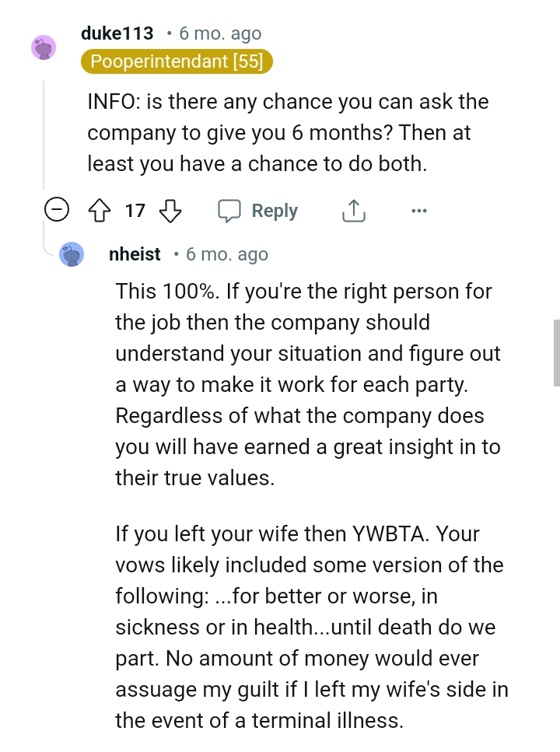Open the overflow menu on duke113's comment
This screenshot has height=752, width=560.
419,210
